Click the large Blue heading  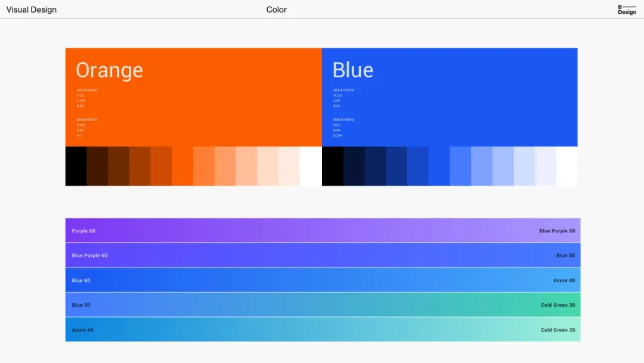(352, 70)
